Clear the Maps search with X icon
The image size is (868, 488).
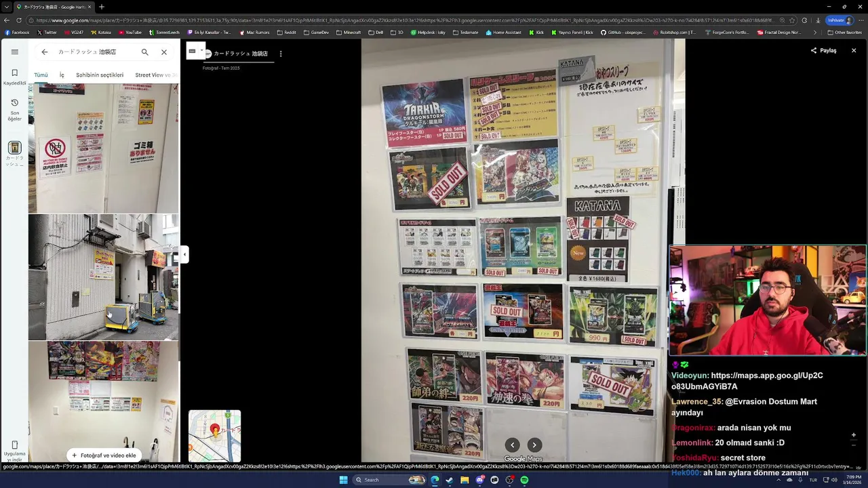pos(164,52)
